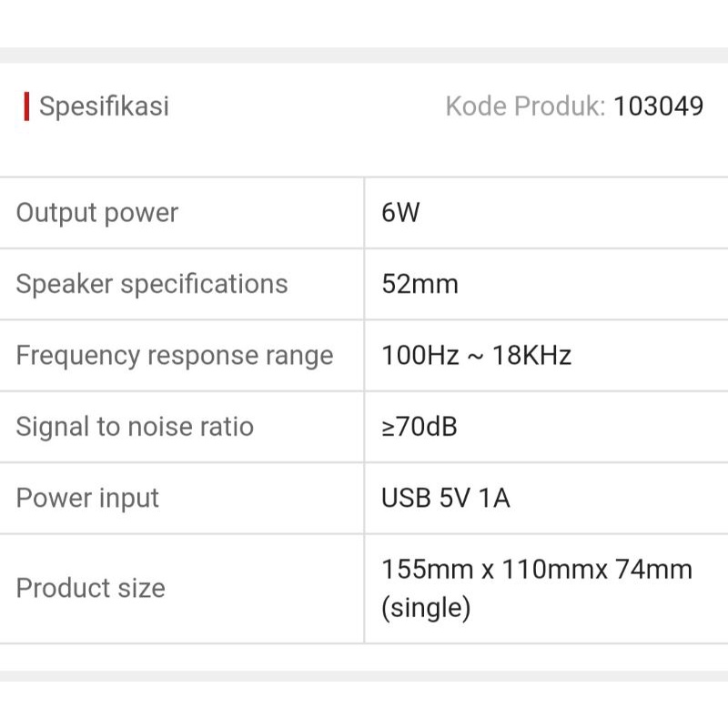The width and height of the screenshot is (728, 728).
Task: Select the Output power row label
Action: click(97, 213)
